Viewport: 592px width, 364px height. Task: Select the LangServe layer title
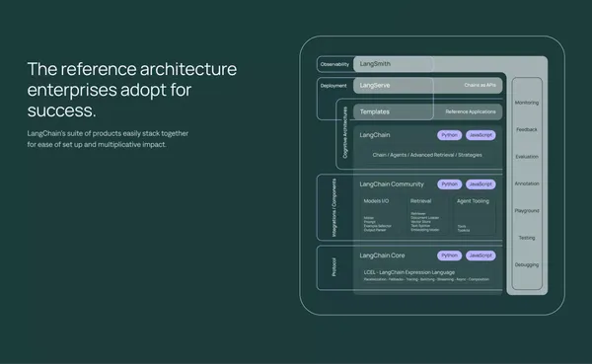375,86
